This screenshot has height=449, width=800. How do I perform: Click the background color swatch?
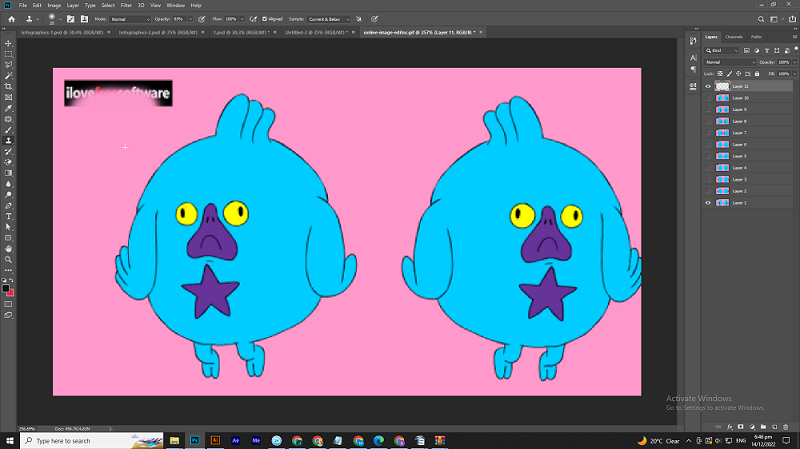[11, 293]
